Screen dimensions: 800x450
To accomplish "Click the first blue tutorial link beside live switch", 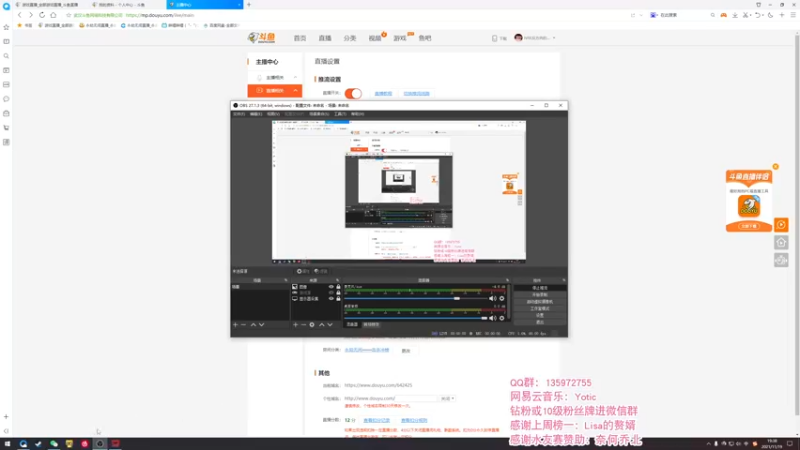I will 383,94.
